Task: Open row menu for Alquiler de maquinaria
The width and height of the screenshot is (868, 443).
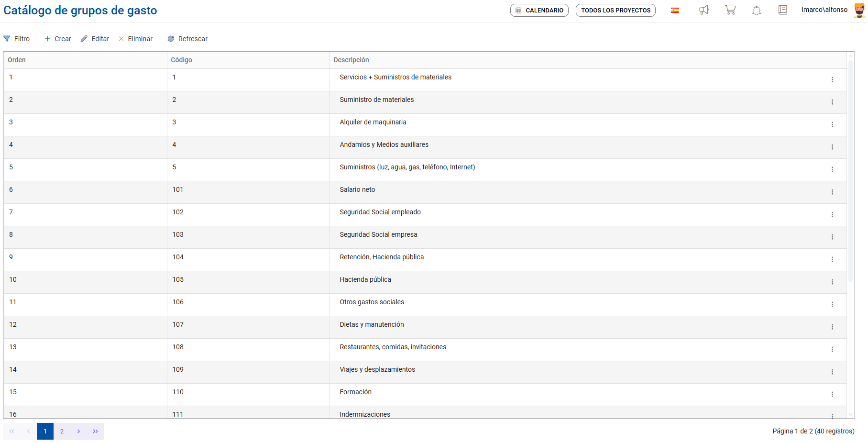Action: tap(832, 125)
